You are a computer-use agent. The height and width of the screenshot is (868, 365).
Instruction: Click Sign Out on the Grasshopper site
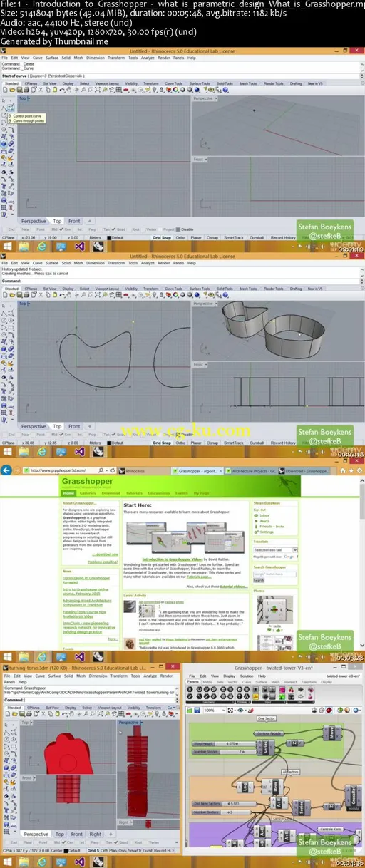260,510
